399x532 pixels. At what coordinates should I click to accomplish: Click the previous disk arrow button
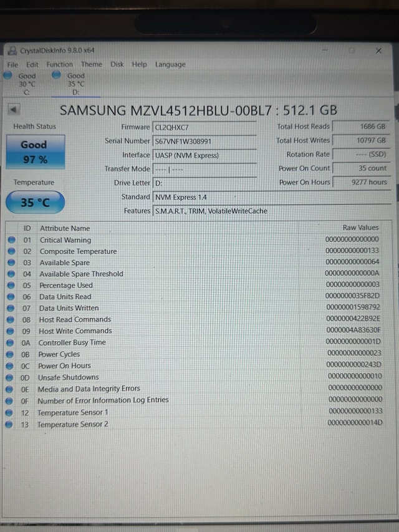(14, 110)
